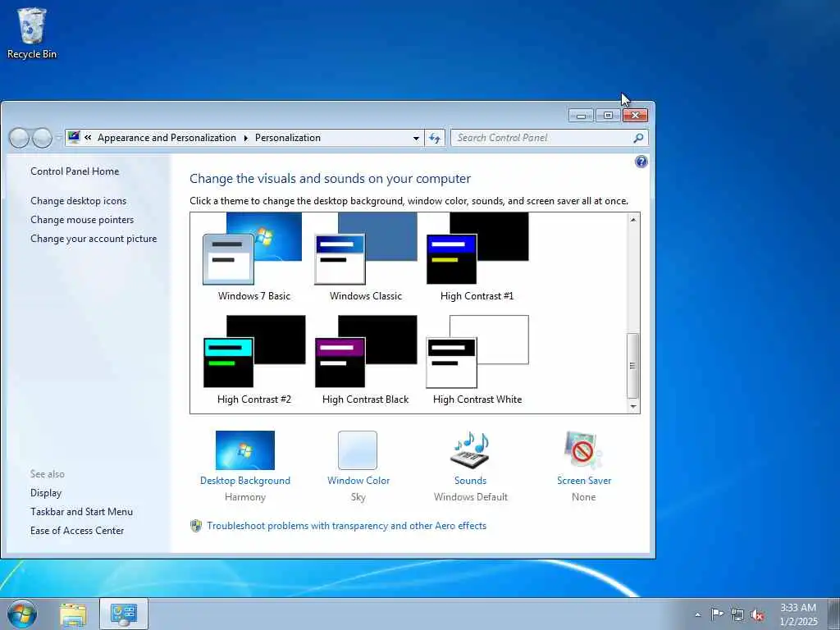Image resolution: width=840 pixels, height=630 pixels.
Task: Minimize the Personalization window
Action: coord(581,115)
